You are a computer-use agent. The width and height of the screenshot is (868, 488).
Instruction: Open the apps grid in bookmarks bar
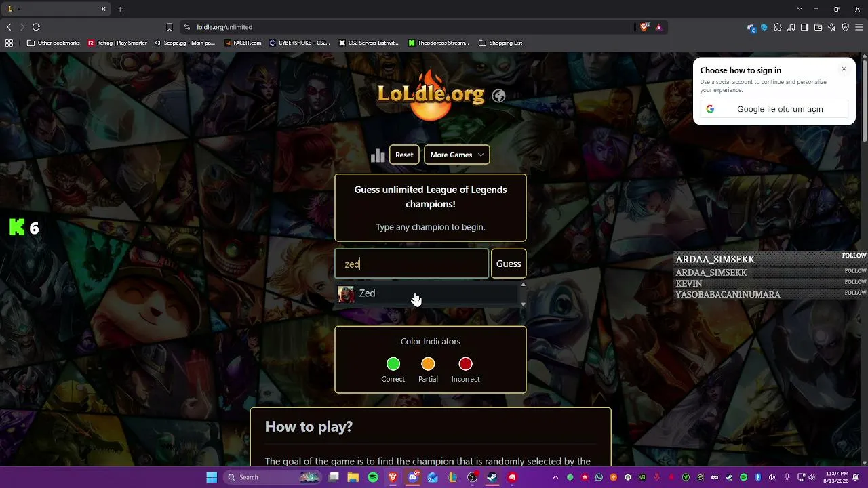pos(9,43)
